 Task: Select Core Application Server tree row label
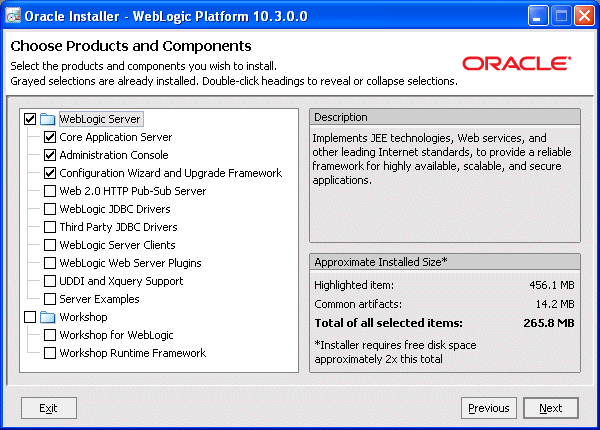coord(116,137)
